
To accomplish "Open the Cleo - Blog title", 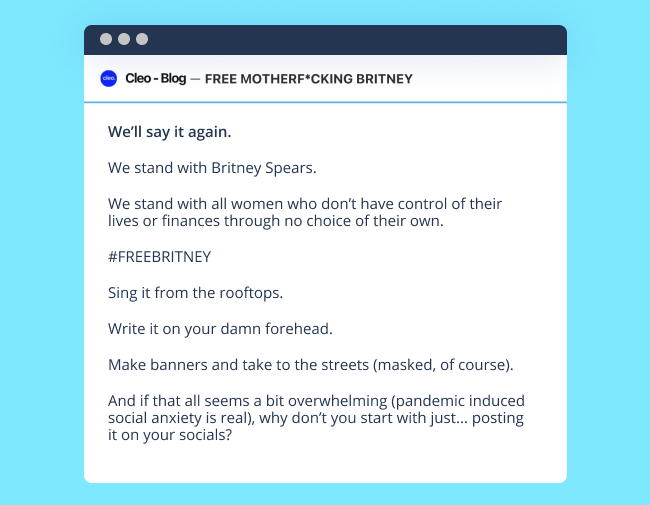I will 155,78.
